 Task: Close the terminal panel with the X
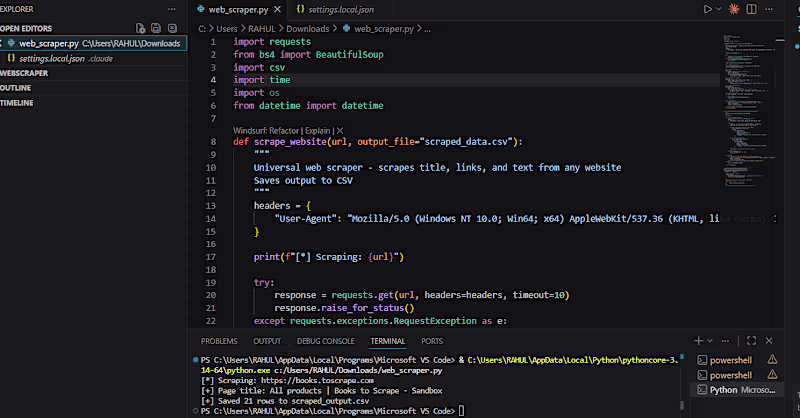click(x=769, y=340)
